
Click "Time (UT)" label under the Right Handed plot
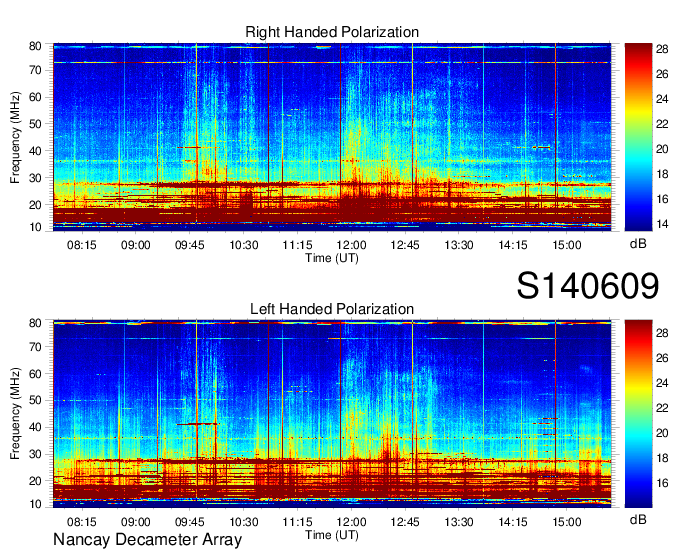coord(332,258)
